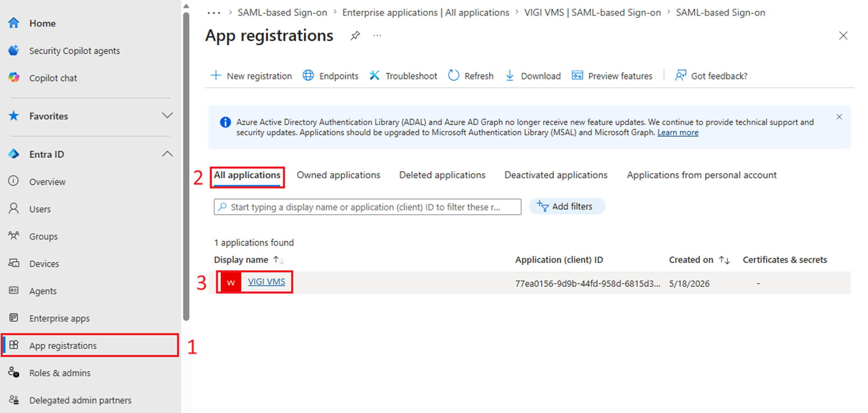The image size is (868, 413).
Task: Dismiss the ADAL information banner
Action: tap(839, 117)
